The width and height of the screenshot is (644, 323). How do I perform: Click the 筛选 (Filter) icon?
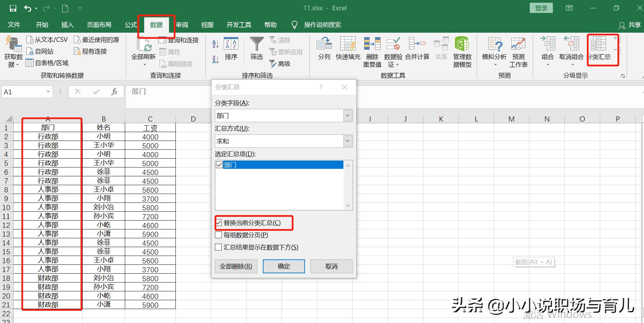click(x=256, y=49)
